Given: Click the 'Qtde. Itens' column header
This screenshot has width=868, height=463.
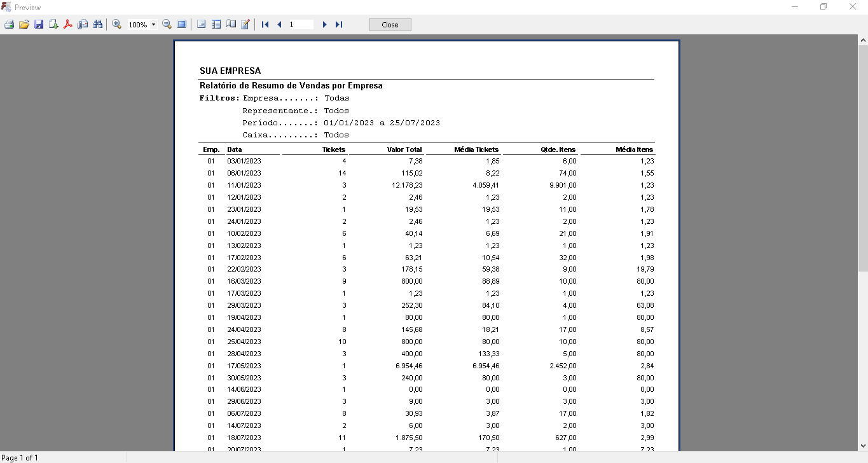Looking at the screenshot, I should click(x=558, y=149).
